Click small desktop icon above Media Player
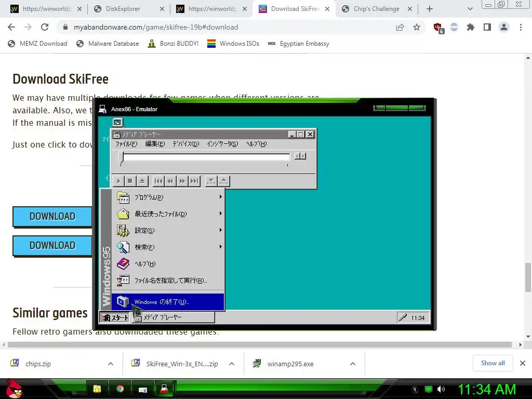The image size is (532, 399). 118,123
